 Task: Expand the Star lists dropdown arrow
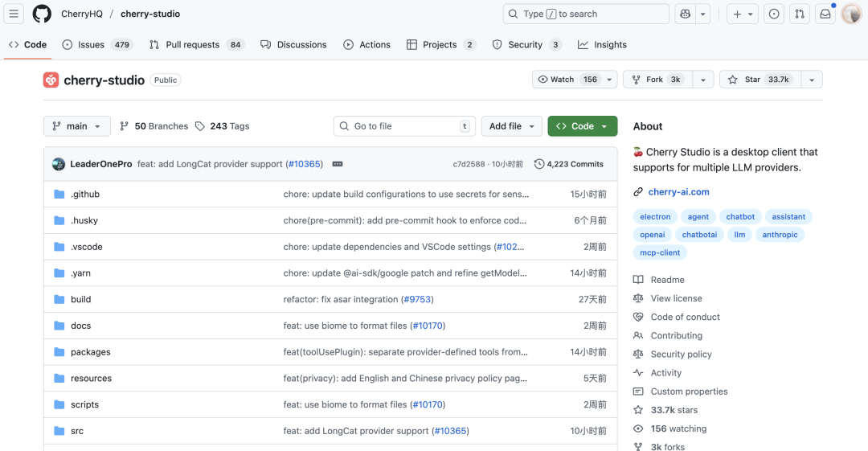pyautogui.click(x=812, y=80)
